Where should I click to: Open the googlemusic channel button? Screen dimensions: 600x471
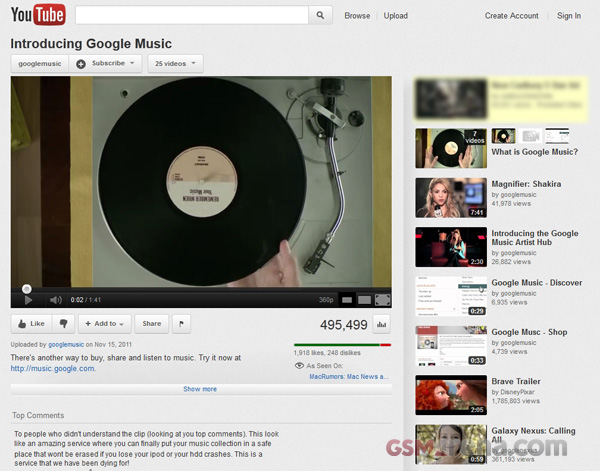(x=40, y=64)
